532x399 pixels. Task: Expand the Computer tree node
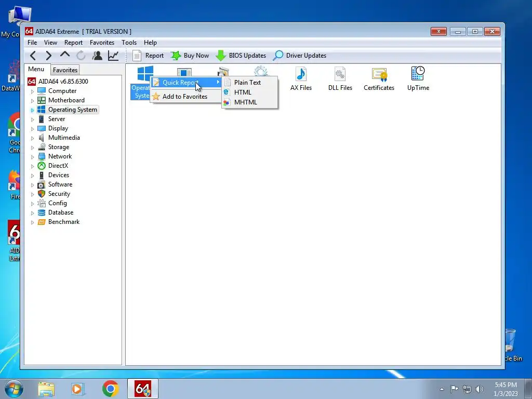tap(33, 91)
